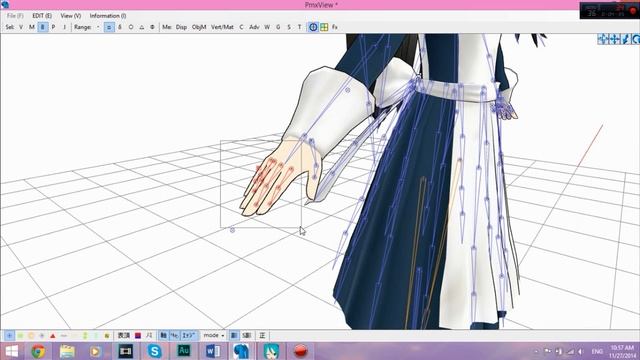Click the red-blue color square in bottom toolbar
Viewport: 640px width, 360px height.
tap(138, 336)
